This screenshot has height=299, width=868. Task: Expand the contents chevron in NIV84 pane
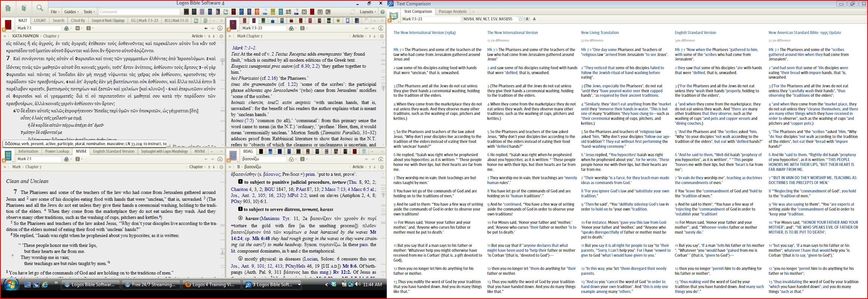coord(5,167)
